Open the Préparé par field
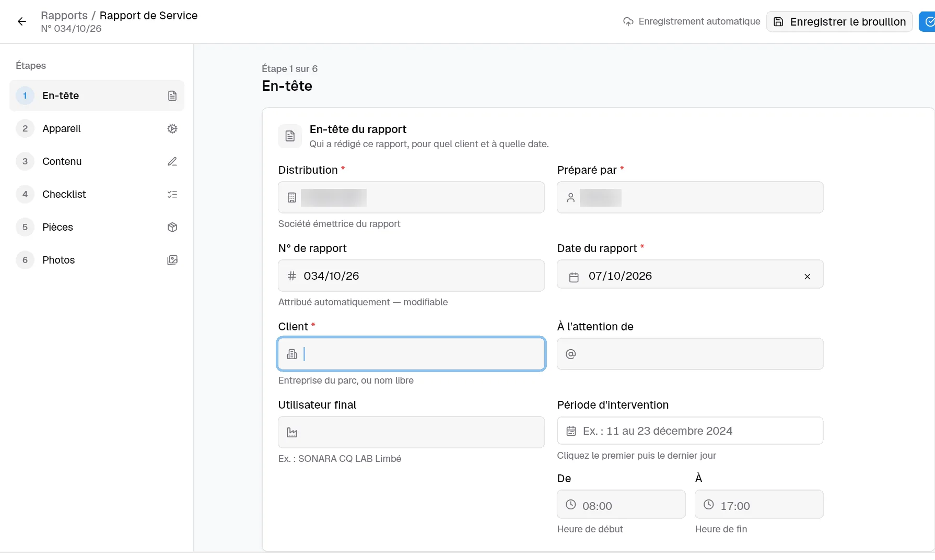The image size is (935, 560). [690, 197]
